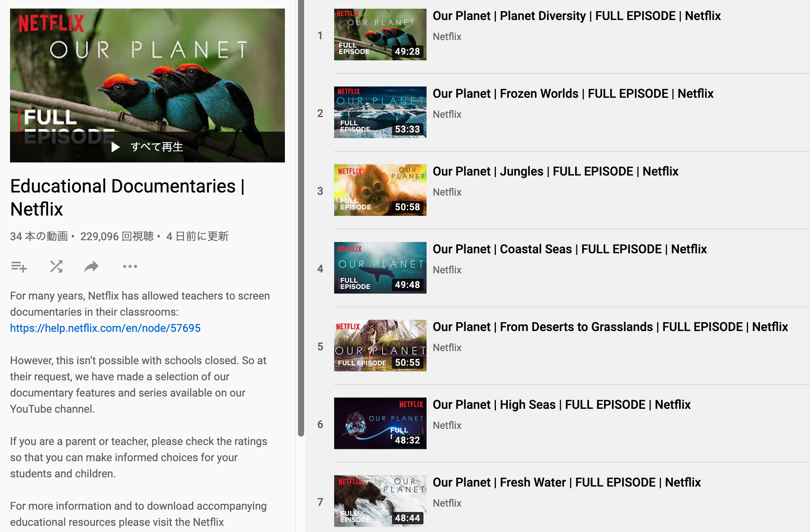Open Jungles full episode title
810x532 pixels.
(556, 171)
